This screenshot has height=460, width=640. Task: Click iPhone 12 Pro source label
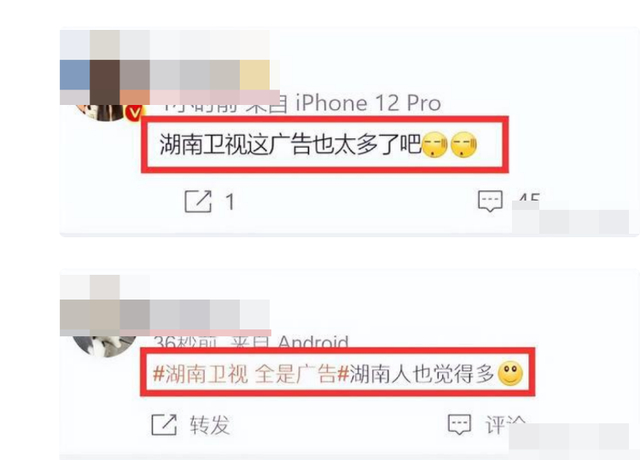point(368,103)
